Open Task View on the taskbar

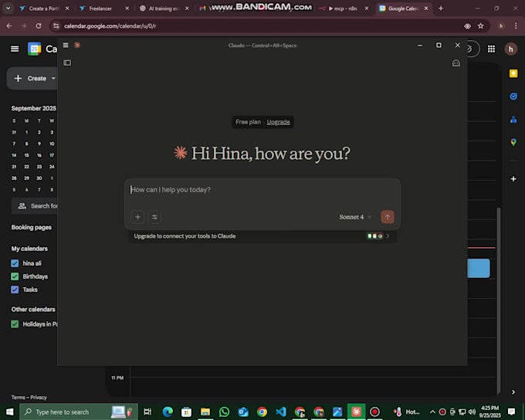point(147,412)
